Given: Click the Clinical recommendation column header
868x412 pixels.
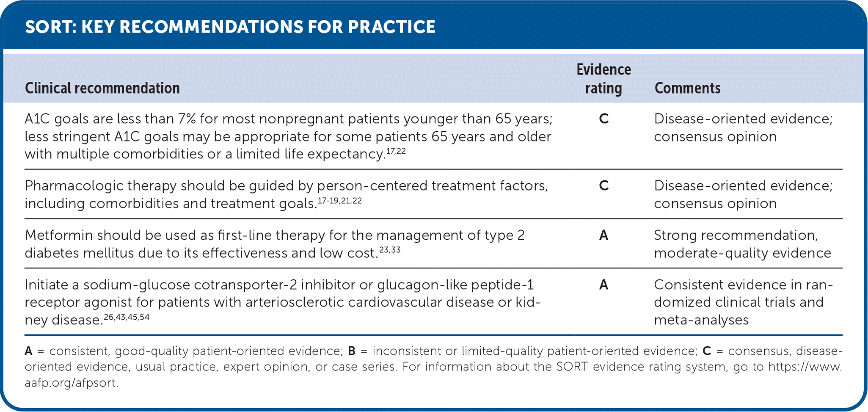Looking at the screenshot, I should [x=102, y=88].
